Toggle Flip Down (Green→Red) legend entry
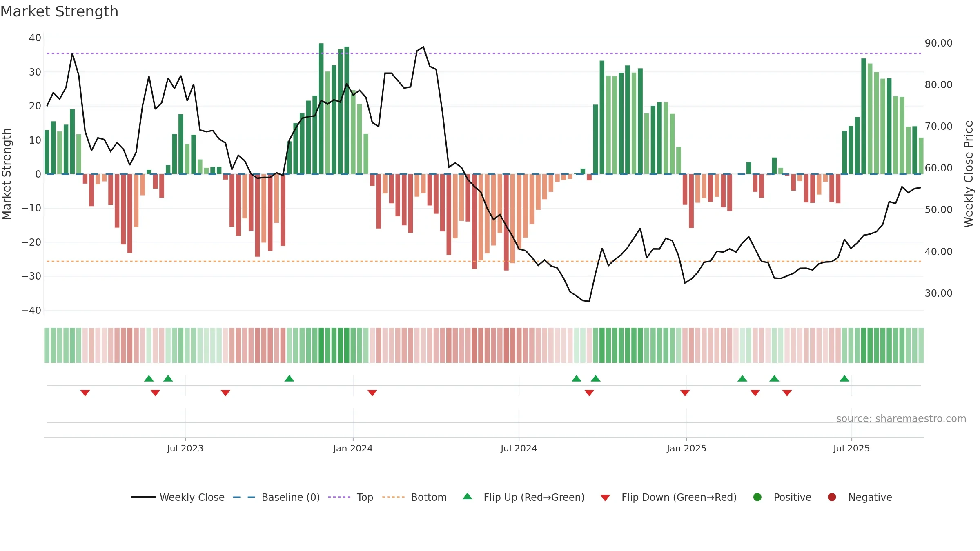The image size is (980, 551). [668, 497]
